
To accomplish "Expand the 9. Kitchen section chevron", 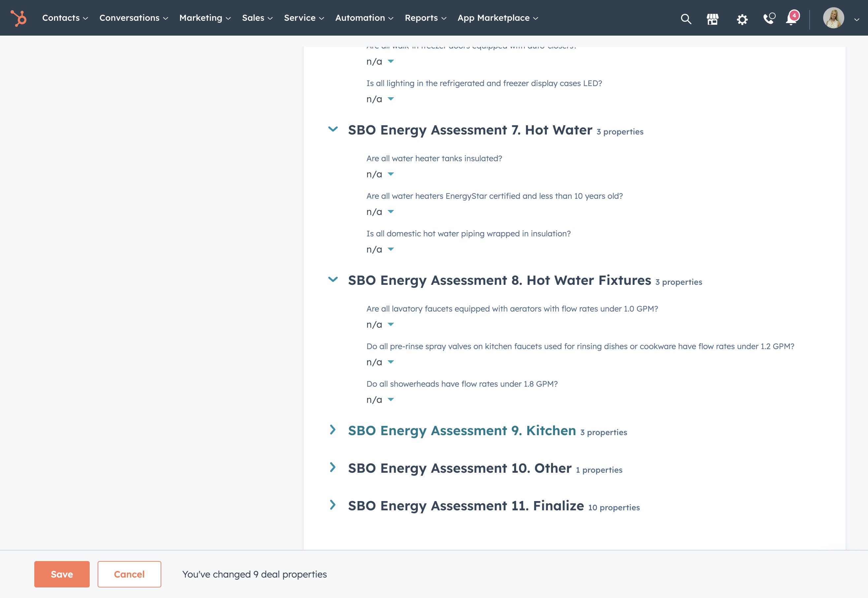I will [x=333, y=430].
